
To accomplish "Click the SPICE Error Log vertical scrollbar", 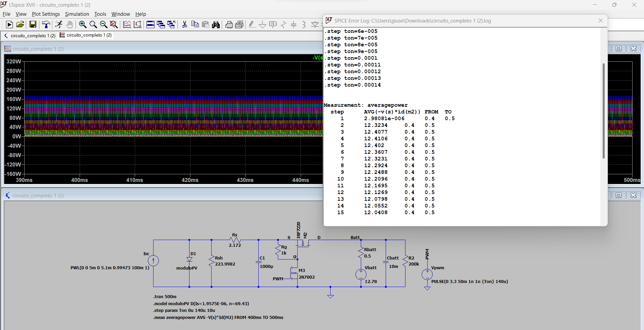I will click(604, 111).
